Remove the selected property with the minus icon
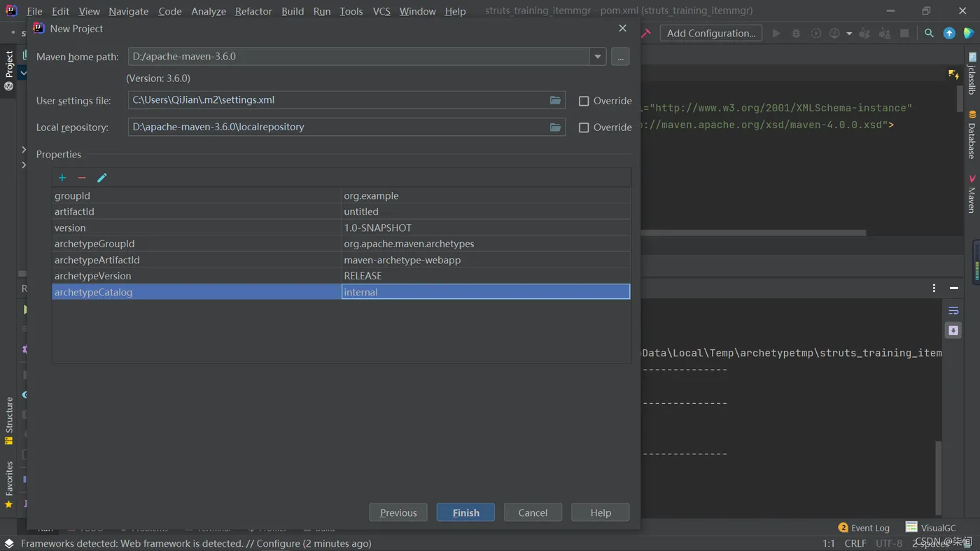 (82, 178)
